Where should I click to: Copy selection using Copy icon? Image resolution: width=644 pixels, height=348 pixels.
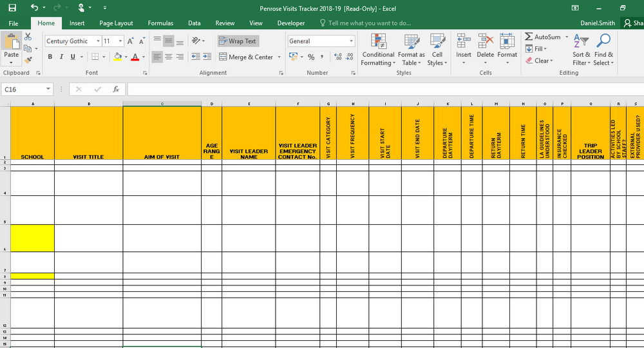[x=28, y=48]
